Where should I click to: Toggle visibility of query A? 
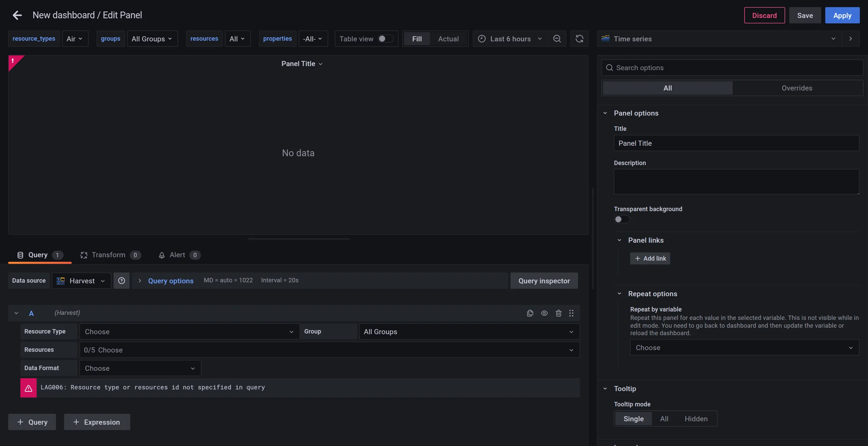[x=544, y=313]
